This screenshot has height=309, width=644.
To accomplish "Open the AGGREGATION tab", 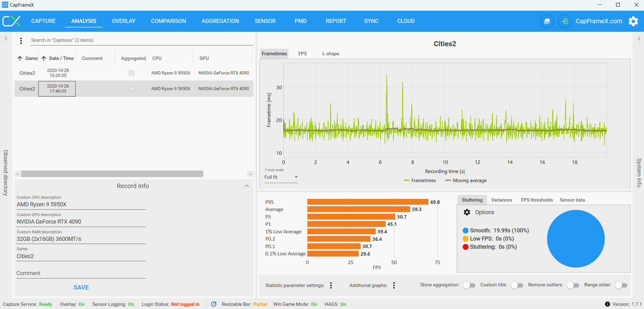I will 220,21.
